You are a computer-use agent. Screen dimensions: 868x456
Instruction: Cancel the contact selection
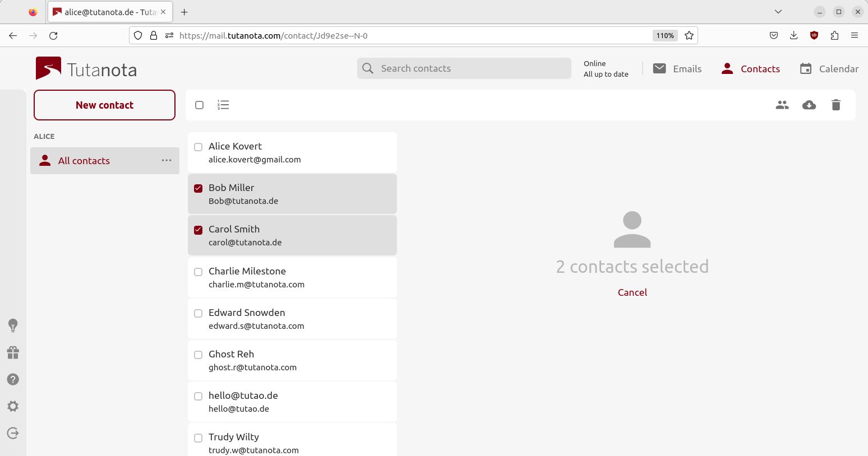pyautogui.click(x=632, y=292)
